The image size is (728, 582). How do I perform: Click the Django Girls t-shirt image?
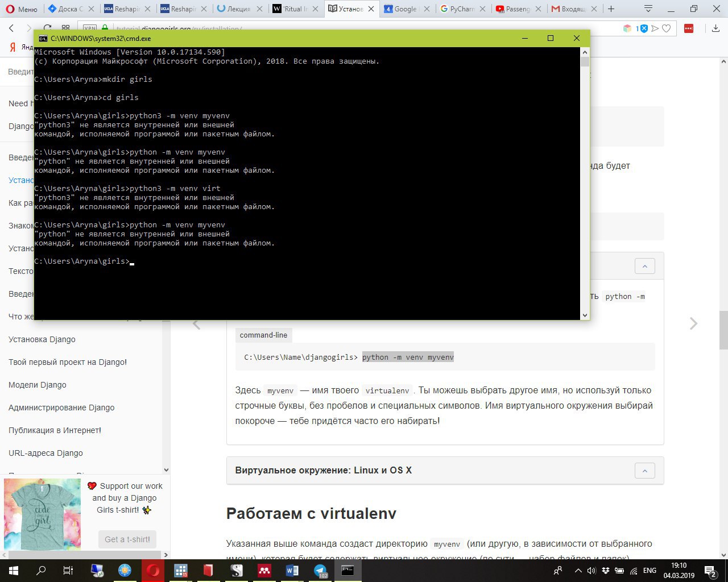pyautogui.click(x=42, y=514)
